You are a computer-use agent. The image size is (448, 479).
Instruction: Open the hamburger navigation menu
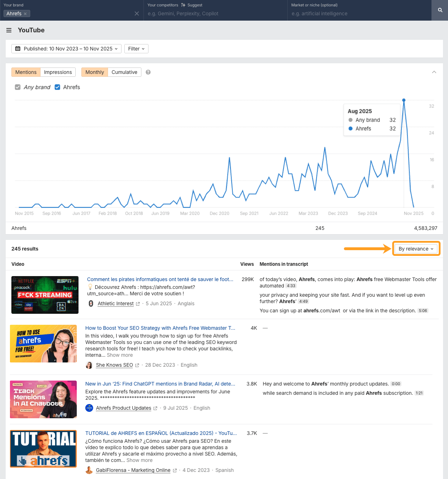[x=9, y=30]
